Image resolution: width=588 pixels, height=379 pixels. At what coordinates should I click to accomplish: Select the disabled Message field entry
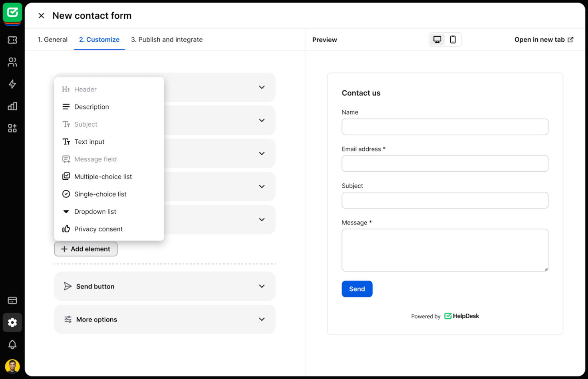pyautogui.click(x=109, y=159)
